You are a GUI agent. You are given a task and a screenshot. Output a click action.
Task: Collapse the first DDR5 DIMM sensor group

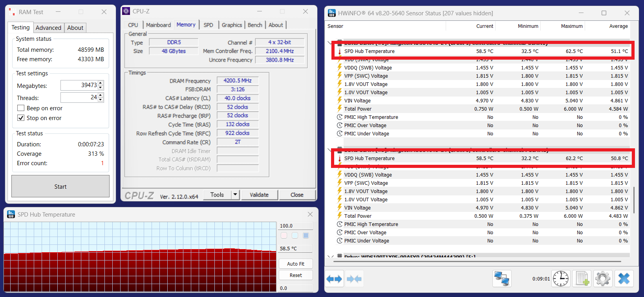pos(329,43)
